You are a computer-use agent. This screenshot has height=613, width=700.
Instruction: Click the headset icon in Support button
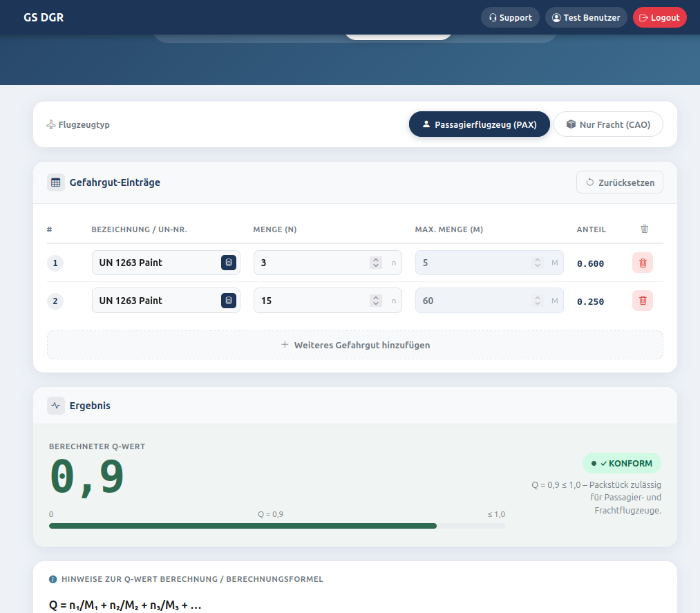coord(493,17)
